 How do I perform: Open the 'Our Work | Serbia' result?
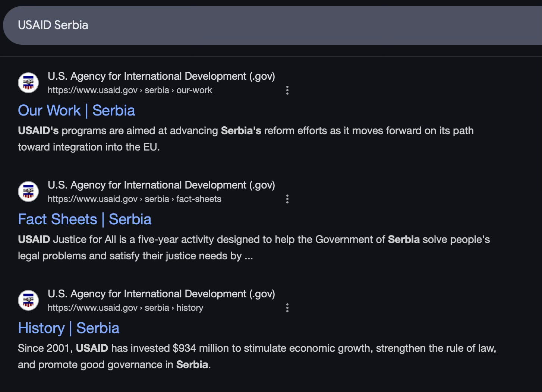point(76,111)
